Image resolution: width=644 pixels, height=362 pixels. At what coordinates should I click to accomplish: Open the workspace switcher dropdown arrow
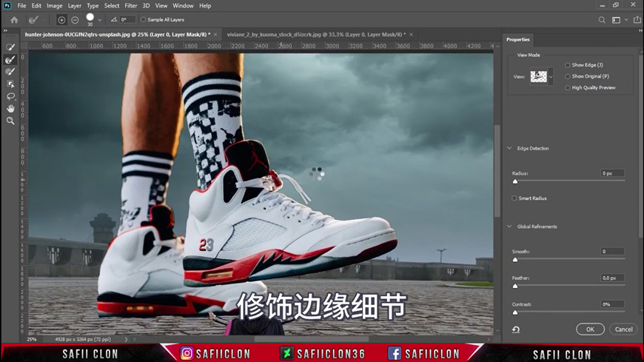click(x=626, y=20)
